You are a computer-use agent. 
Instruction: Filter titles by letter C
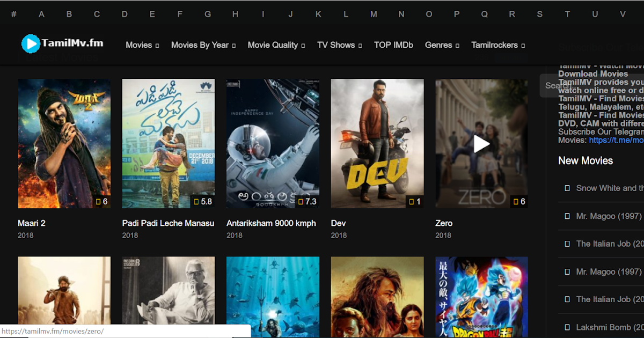97,14
